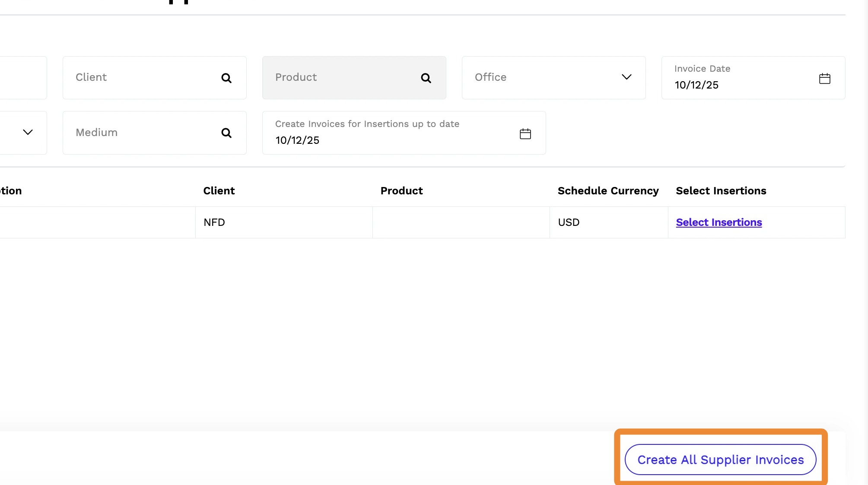Click the Product field search icon

pyautogui.click(x=426, y=78)
